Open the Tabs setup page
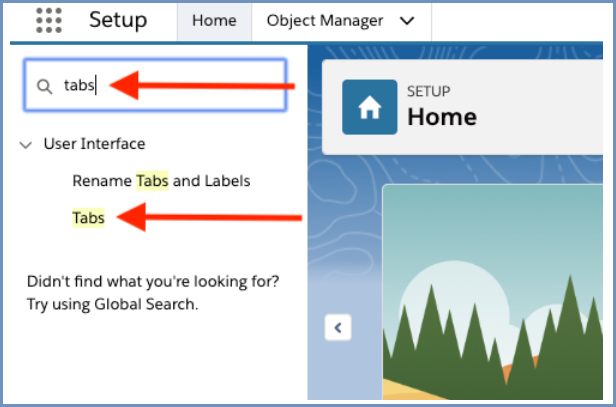The image size is (616, 407). (x=88, y=218)
